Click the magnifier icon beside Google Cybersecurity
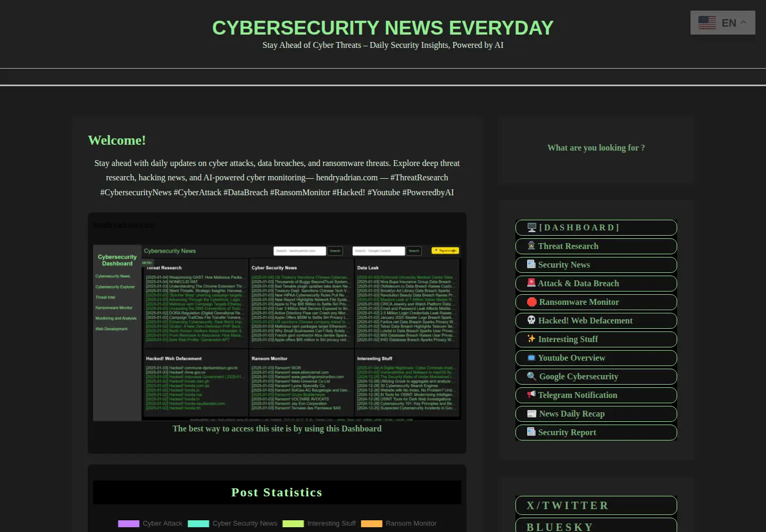The width and height of the screenshot is (766, 532). point(532,376)
